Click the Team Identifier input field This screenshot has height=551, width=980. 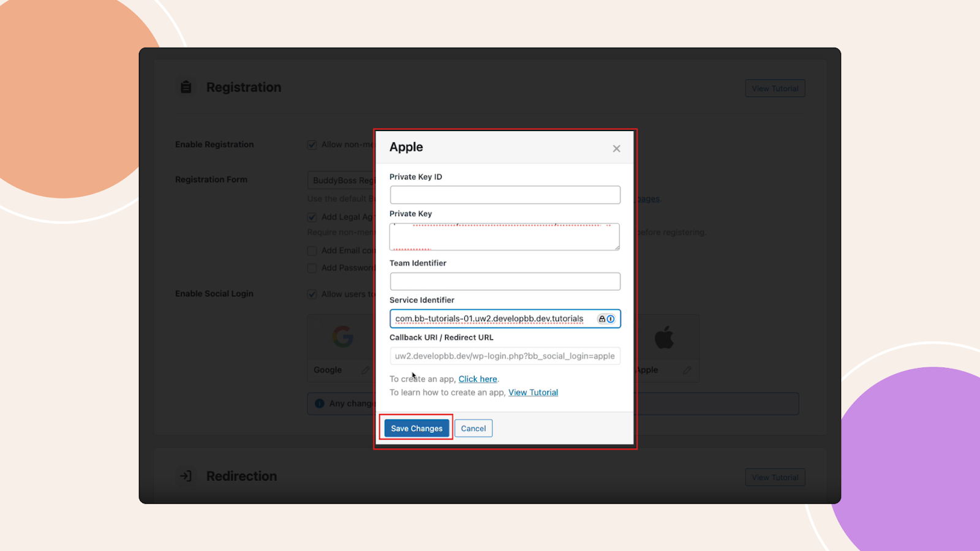505,282
